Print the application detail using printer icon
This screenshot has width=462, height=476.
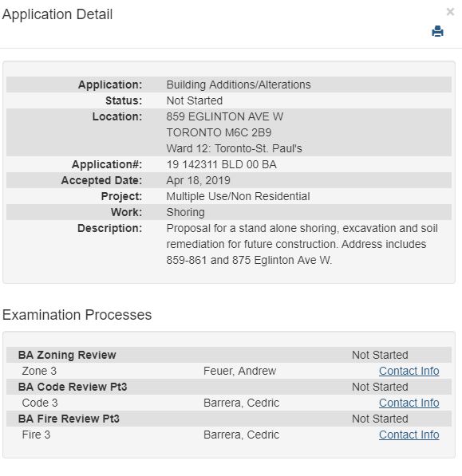click(x=437, y=31)
